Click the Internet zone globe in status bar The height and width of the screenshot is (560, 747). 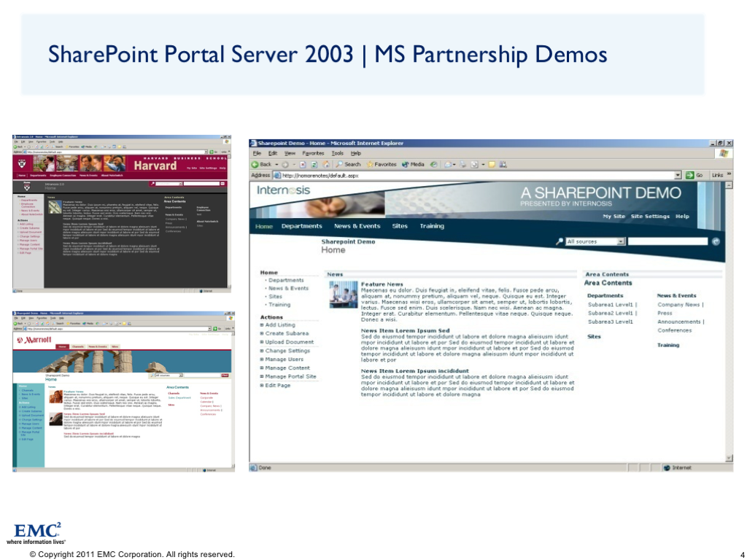click(667, 468)
